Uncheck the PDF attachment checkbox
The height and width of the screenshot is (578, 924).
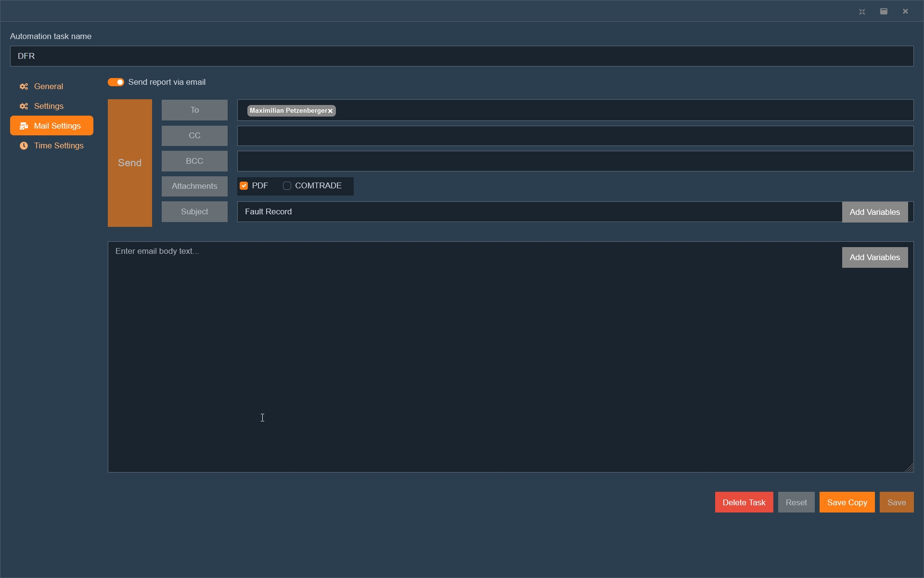[244, 186]
